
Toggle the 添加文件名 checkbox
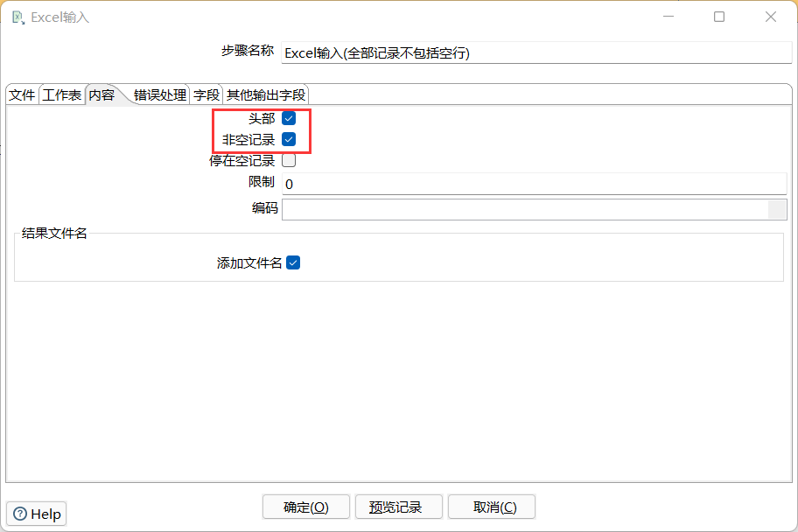pyautogui.click(x=293, y=262)
